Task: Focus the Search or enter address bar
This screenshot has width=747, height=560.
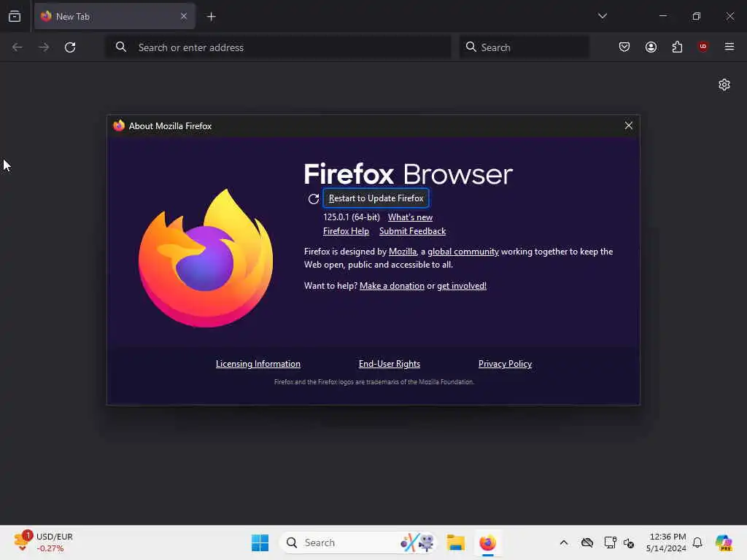Action: click(278, 47)
